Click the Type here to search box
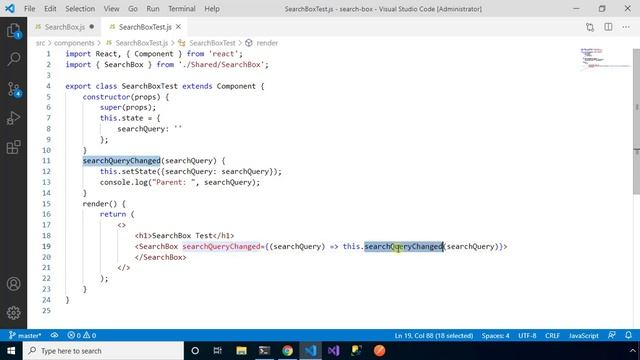Image resolution: width=640 pixels, height=360 pixels. click(x=103, y=351)
